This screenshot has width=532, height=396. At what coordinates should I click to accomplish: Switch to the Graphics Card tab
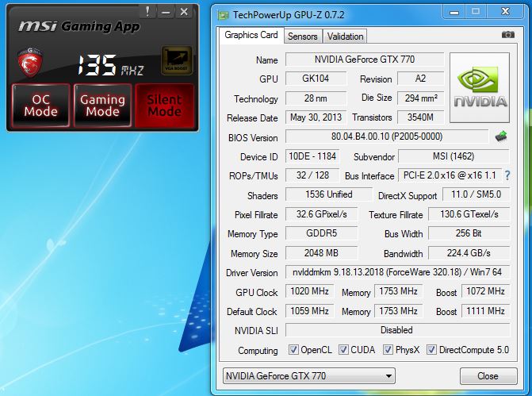click(251, 35)
